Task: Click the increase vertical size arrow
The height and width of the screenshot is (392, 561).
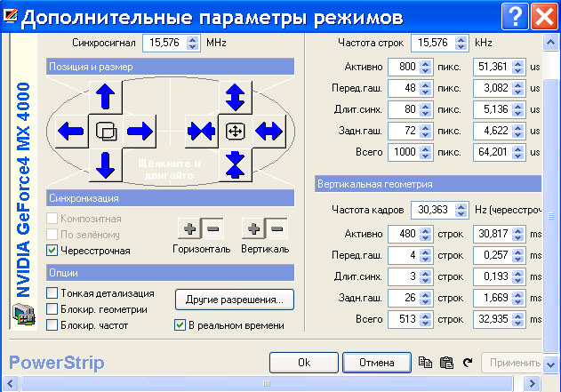Action: pos(236,96)
